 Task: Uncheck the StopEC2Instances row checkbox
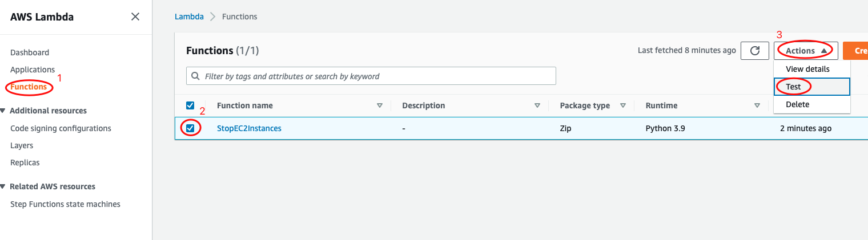tap(190, 128)
